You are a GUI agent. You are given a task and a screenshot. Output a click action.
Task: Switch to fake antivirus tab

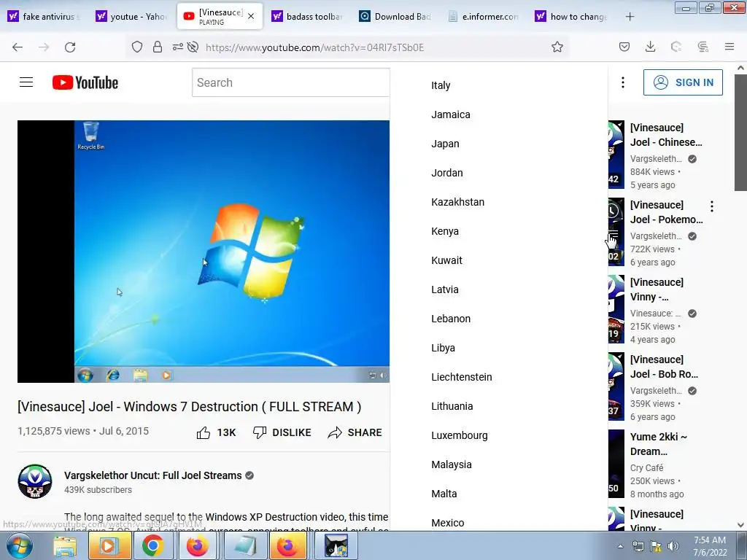pyautogui.click(x=44, y=16)
